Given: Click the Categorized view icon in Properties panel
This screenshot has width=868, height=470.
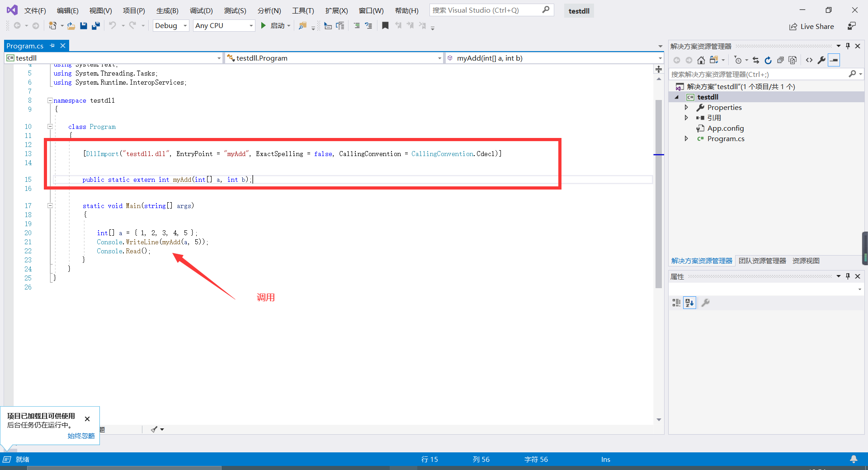Looking at the screenshot, I should coord(676,303).
